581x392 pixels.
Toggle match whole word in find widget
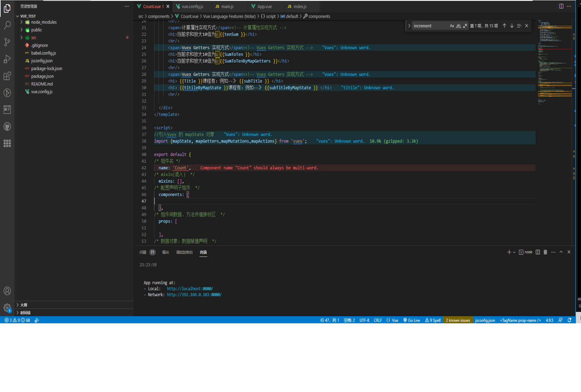point(458,26)
